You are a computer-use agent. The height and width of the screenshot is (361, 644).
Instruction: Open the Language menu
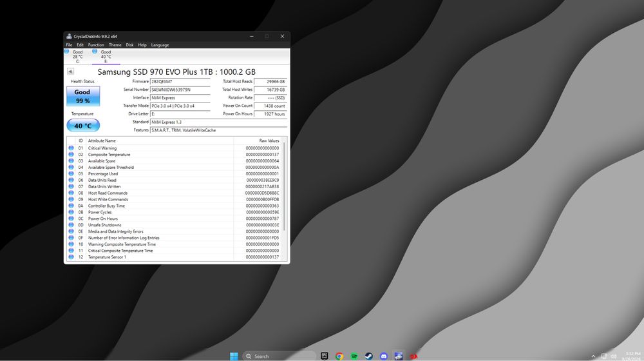pyautogui.click(x=160, y=45)
